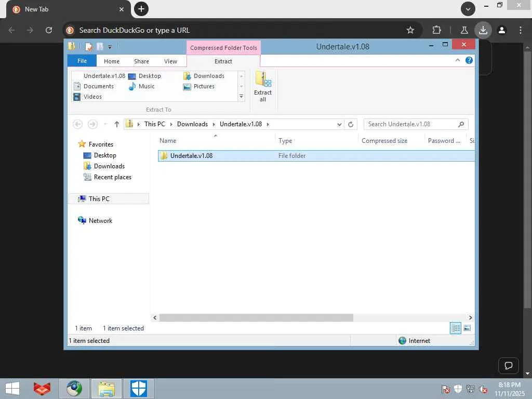Sort by Compressed size column header
Viewport: 532px width, 399px height.
tap(384, 140)
